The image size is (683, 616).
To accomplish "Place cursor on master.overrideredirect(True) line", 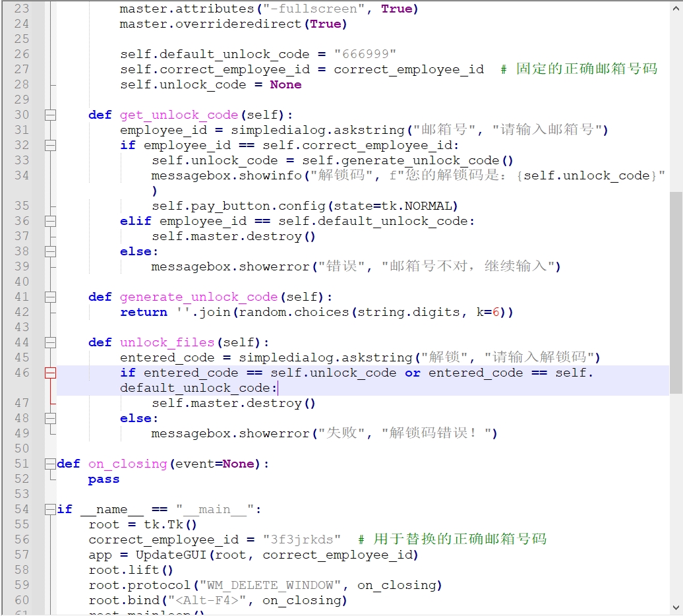I will click(x=233, y=24).
